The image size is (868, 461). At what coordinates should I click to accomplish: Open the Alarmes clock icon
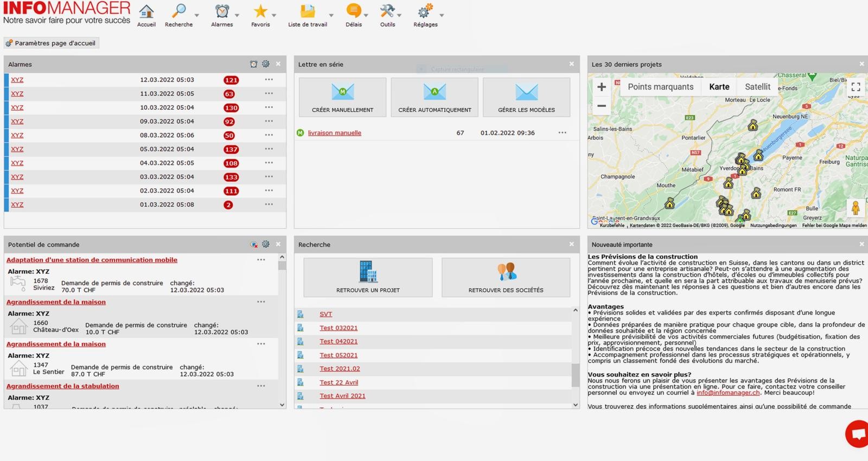[222, 11]
